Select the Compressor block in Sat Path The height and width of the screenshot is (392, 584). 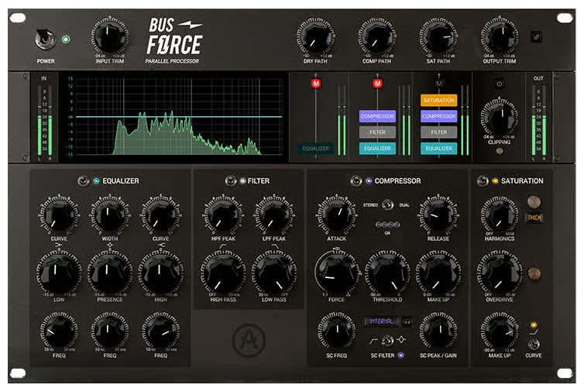click(438, 116)
